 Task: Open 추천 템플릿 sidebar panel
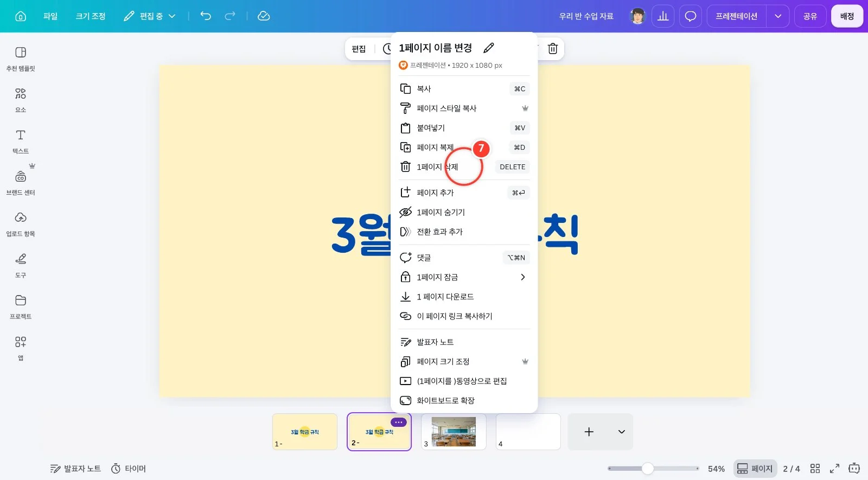[x=21, y=59]
